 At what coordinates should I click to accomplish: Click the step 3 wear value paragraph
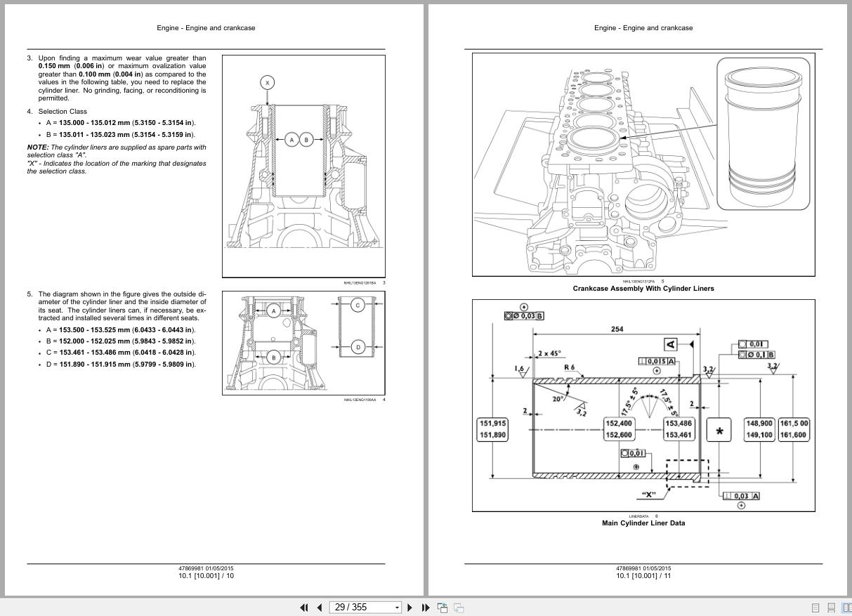click(x=122, y=78)
